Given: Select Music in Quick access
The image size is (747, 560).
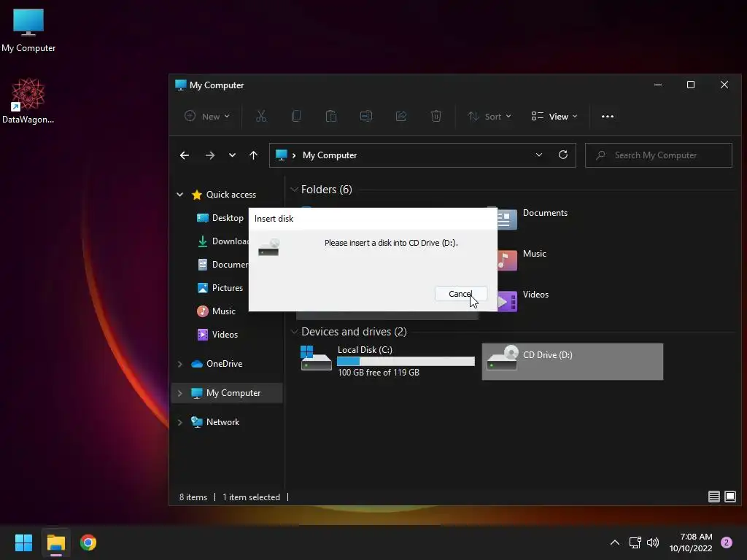Looking at the screenshot, I should click(216, 311).
